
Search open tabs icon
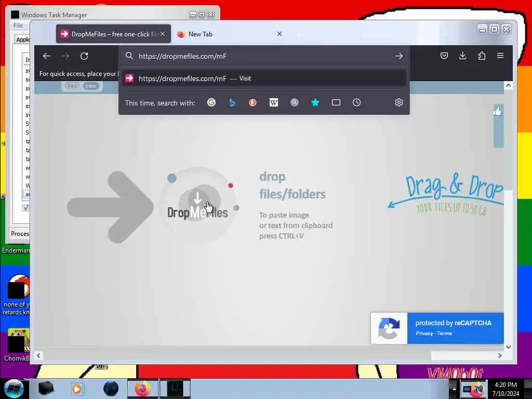point(336,102)
